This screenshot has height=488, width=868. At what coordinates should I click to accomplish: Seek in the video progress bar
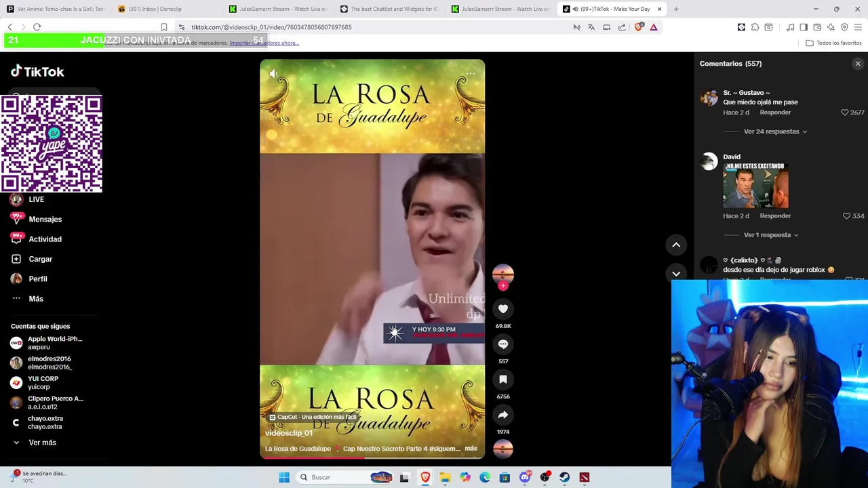click(x=372, y=458)
